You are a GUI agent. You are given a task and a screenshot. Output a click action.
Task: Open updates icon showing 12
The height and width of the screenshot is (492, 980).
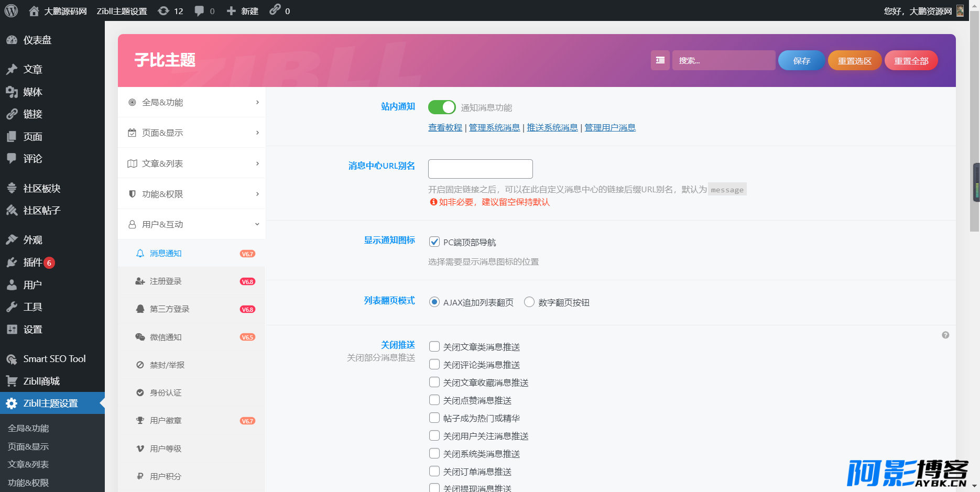point(164,11)
